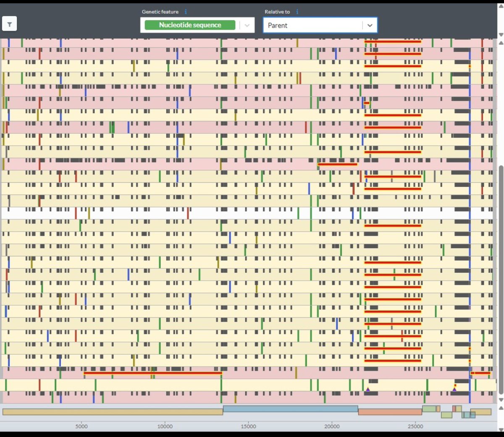Select the salmon spike gene block
The height and width of the screenshot is (437, 504).
click(x=390, y=412)
